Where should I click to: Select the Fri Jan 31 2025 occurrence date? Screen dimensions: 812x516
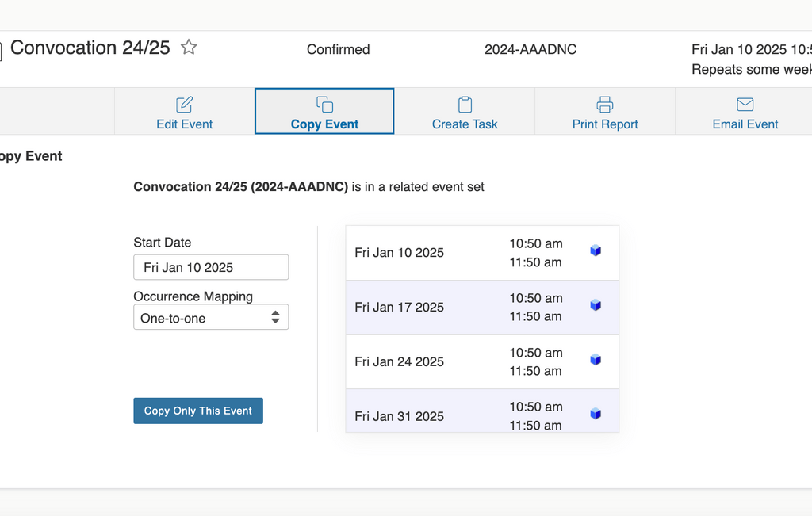point(400,416)
